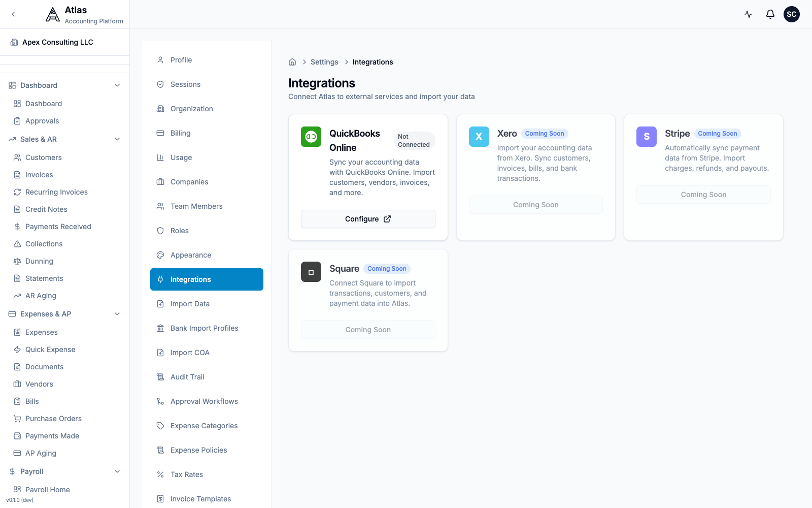
Task: Configure the QuickBooks Online integration
Action: pyautogui.click(x=368, y=219)
